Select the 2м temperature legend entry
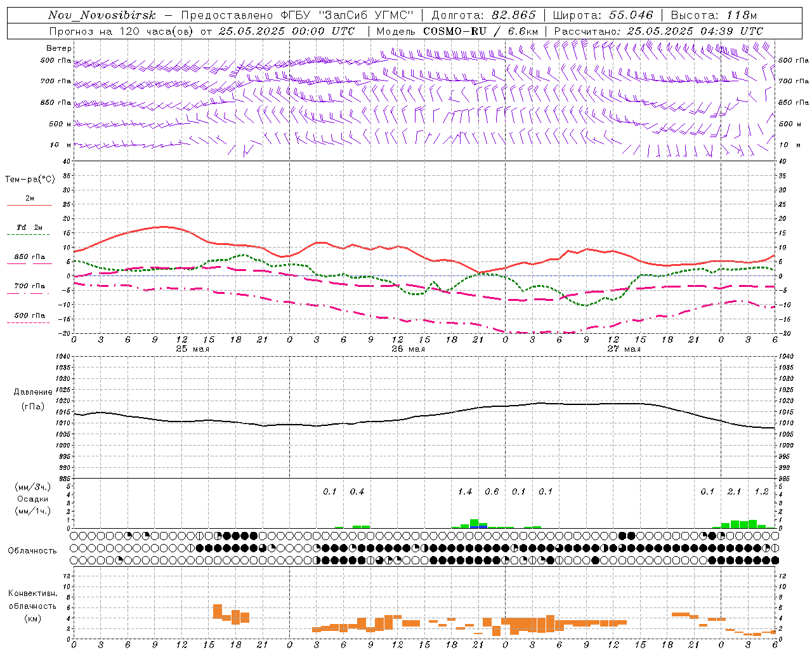 tap(30, 199)
